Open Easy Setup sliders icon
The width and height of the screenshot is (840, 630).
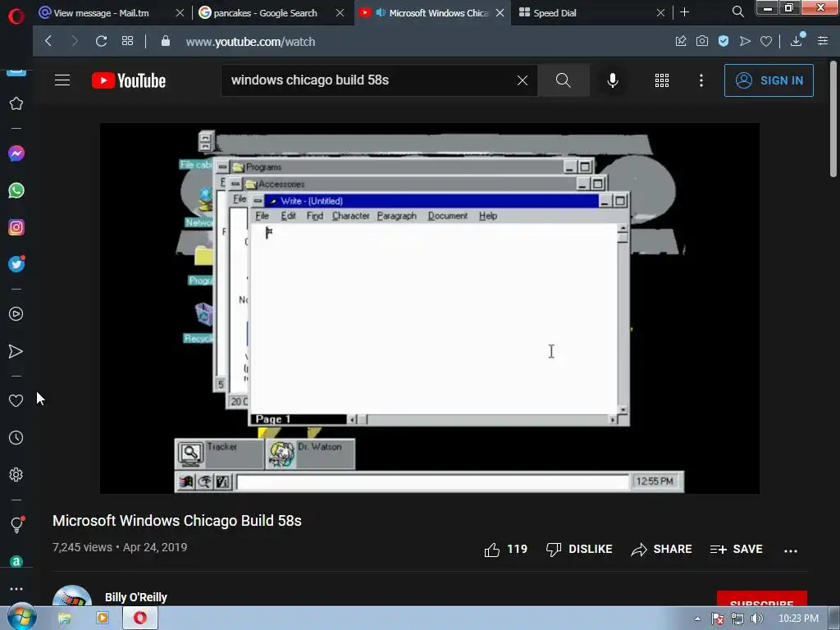coord(823,41)
